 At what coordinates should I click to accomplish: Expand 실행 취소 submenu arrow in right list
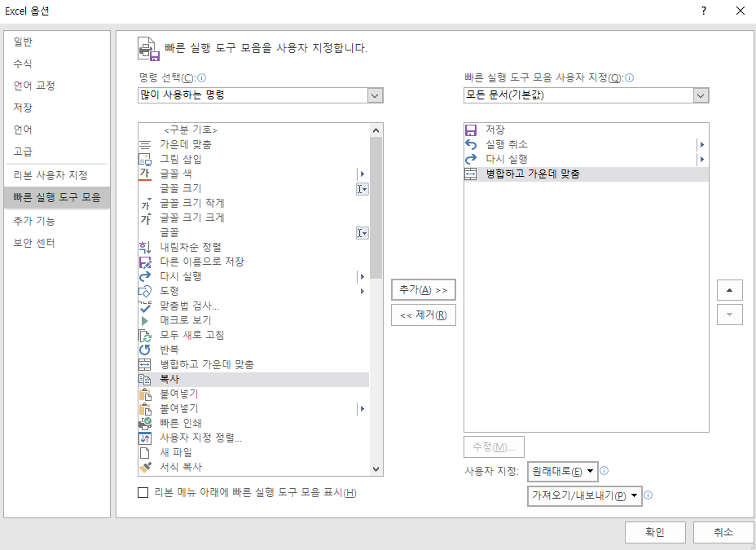(x=702, y=144)
